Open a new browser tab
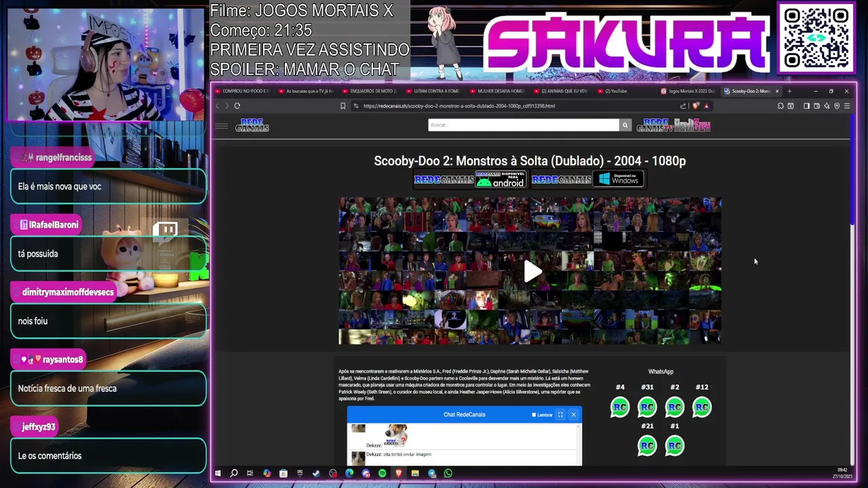The height and width of the screenshot is (488, 868). (x=789, y=91)
